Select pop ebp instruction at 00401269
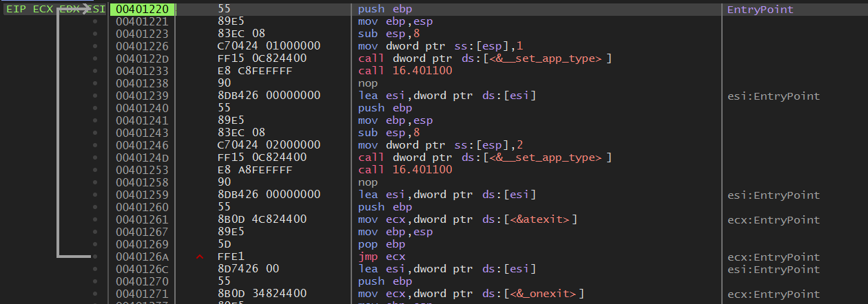This screenshot has width=868, height=304. click(382, 244)
